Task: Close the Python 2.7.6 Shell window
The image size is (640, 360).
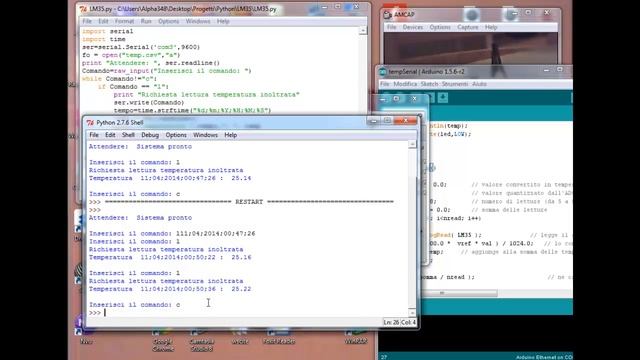Action: 406,121
